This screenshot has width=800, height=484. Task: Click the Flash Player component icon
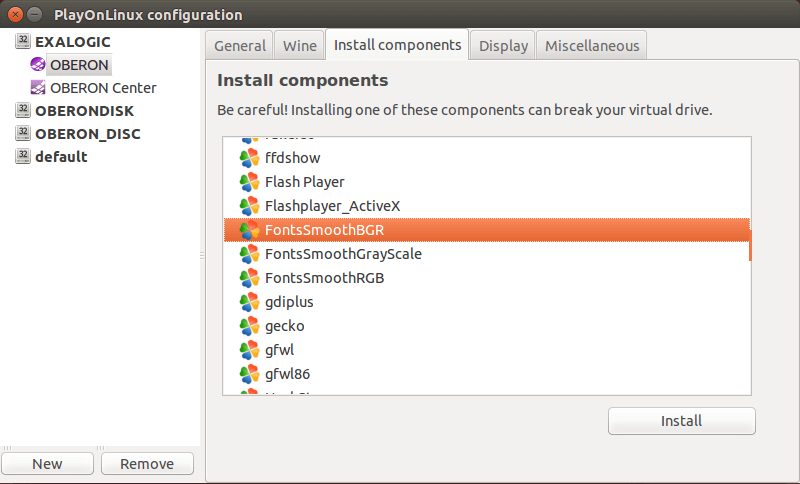click(249, 182)
